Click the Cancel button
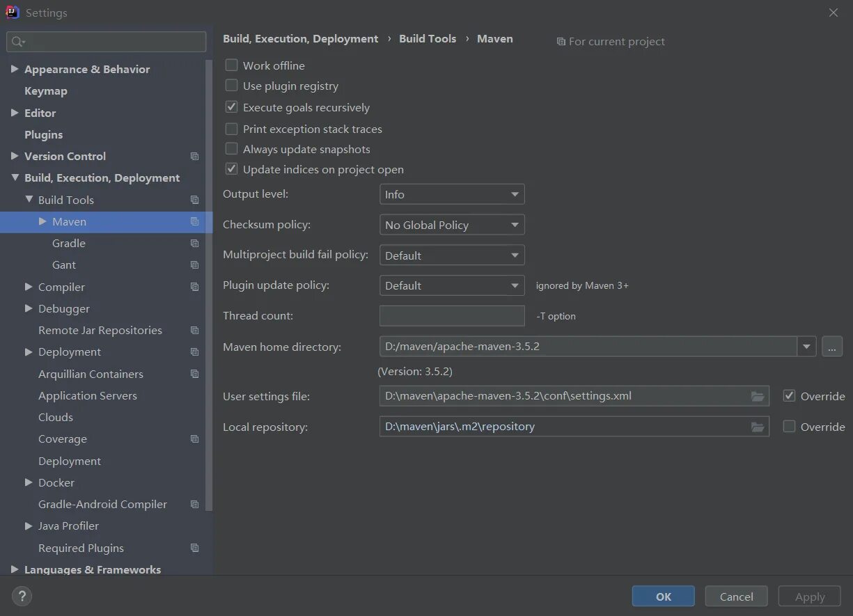 [736, 597]
